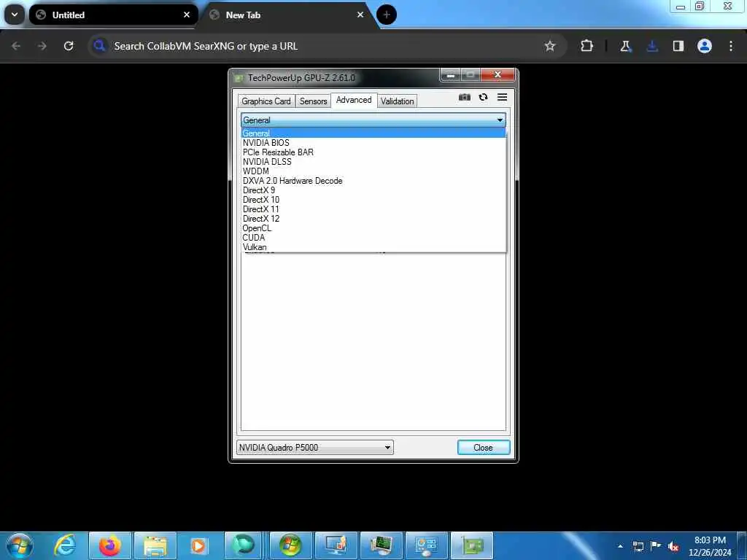The height and width of the screenshot is (560, 747).
Task: Choose DirectX 11 from the list
Action: [x=373, y=209]
